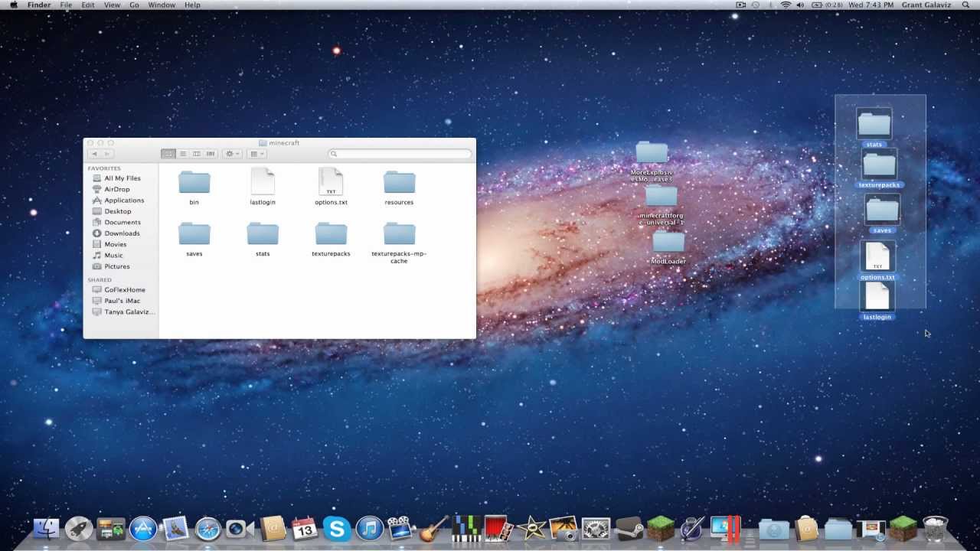Switch Finder window to column view

coord(196,154)
